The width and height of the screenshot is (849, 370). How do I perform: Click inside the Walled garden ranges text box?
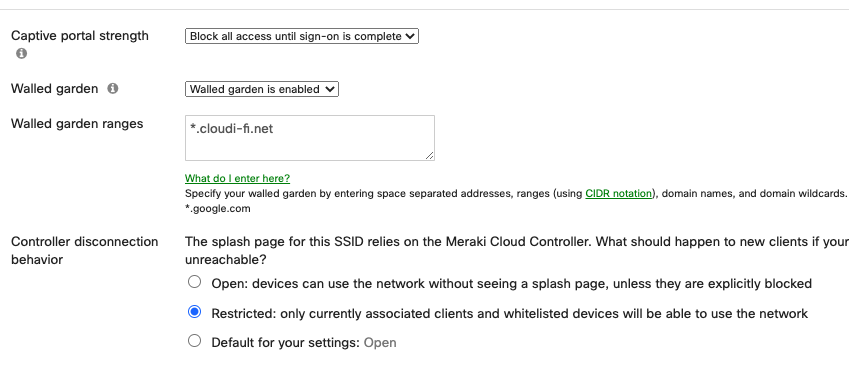[x=310, y=138]
